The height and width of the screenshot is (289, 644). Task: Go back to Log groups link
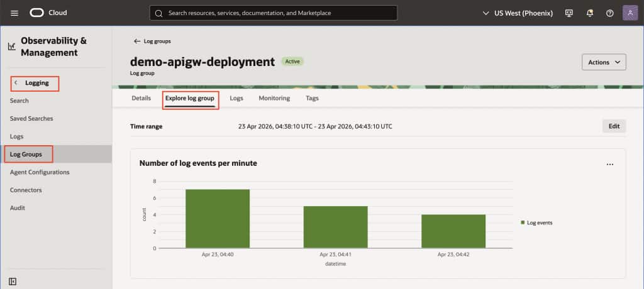coord(152,41)
